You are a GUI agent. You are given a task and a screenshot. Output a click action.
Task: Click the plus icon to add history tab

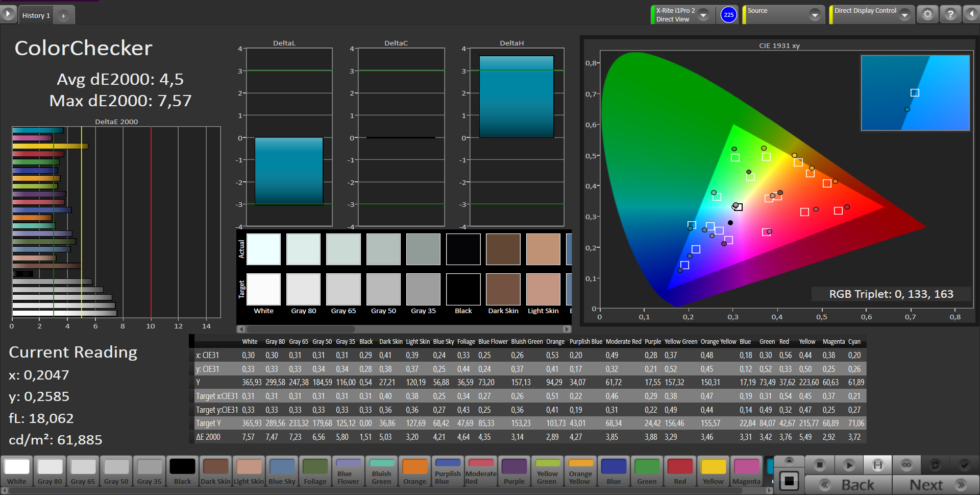tap(64, 16)
